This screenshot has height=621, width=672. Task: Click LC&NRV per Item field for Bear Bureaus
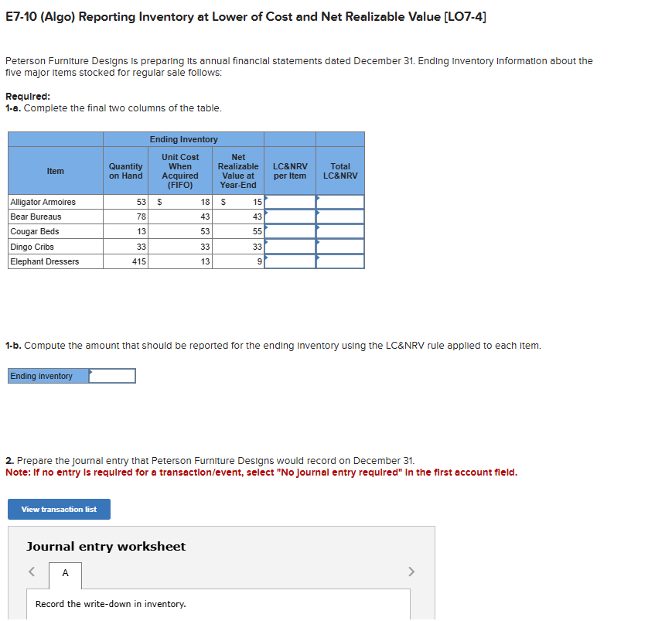[290, 217]
